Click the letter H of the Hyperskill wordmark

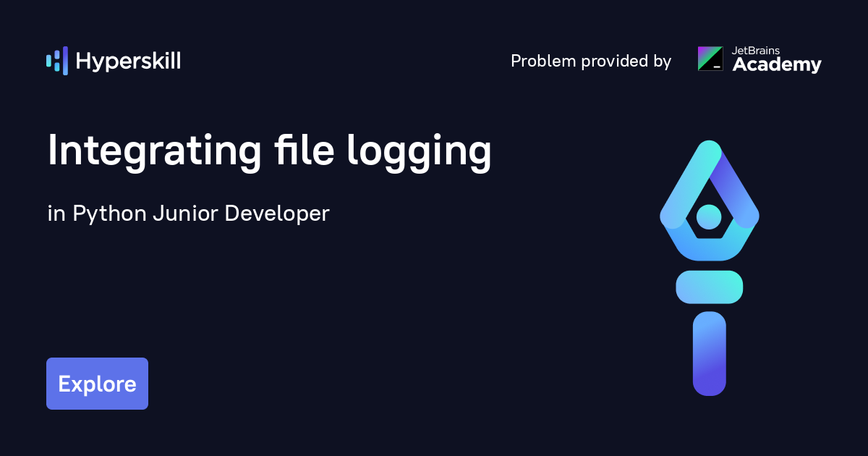coord(83,62)
